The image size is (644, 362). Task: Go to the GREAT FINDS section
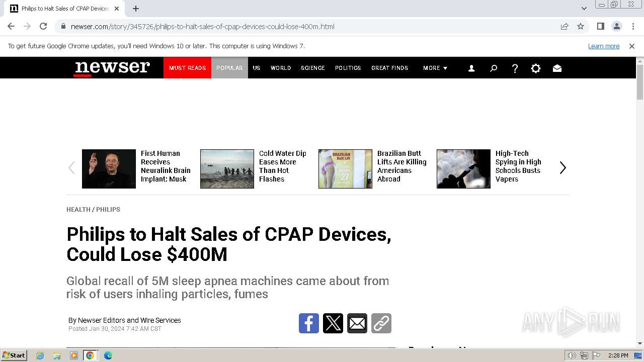click(390, 68)
